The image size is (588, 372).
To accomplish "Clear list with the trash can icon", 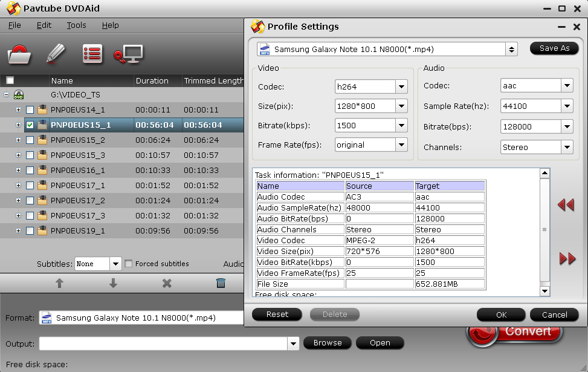I will [x=221, y=283].
